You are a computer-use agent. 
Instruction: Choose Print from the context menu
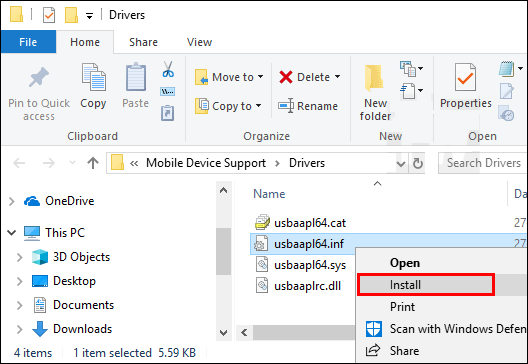click(402, 307)
